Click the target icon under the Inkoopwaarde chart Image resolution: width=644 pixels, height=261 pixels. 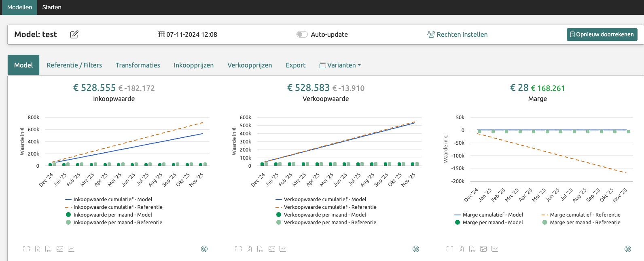pyautogui.click(x=204, y=249)
